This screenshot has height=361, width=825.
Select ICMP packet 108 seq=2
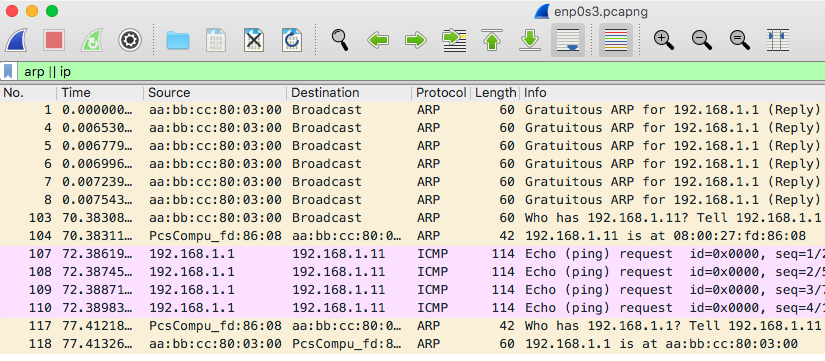pyautogui.click(x=412, y=272)
